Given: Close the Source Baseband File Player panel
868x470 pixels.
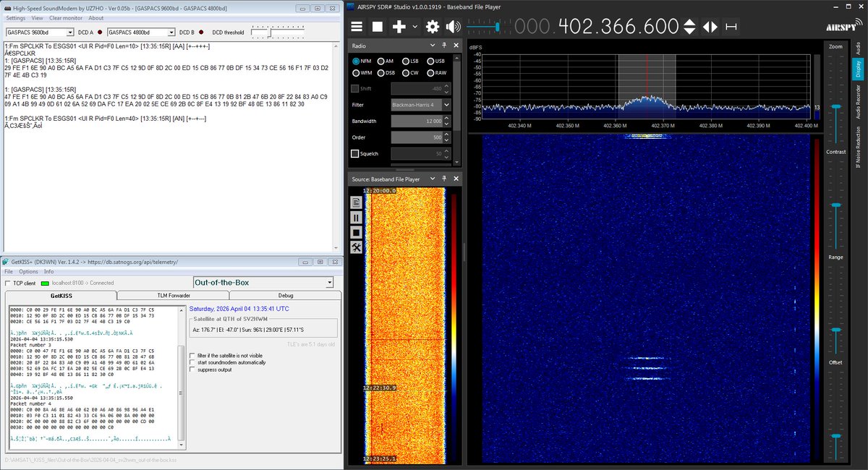Looking at the screenshot, I should [455, 179].
